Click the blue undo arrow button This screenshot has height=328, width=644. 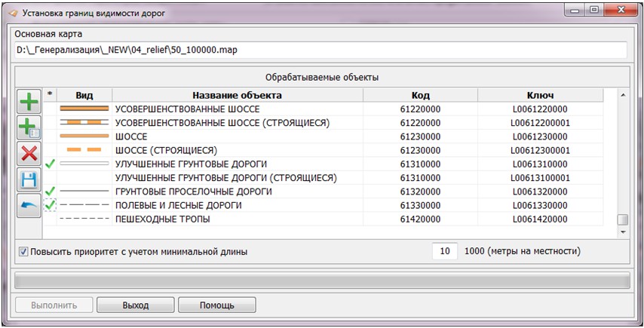click(x=29, y=205)
